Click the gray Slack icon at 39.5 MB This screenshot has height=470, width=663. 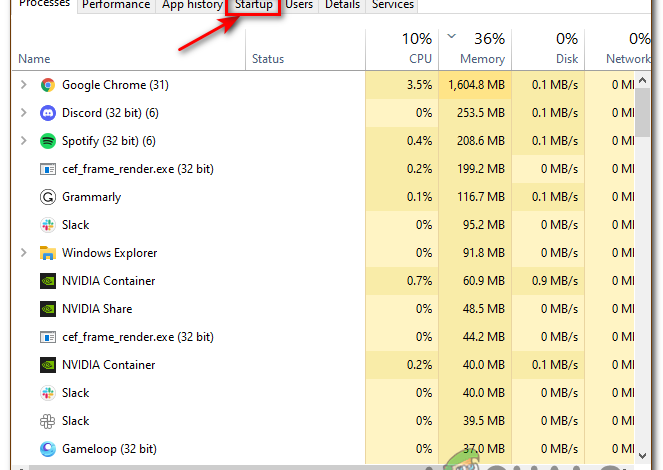pos(48,421)
